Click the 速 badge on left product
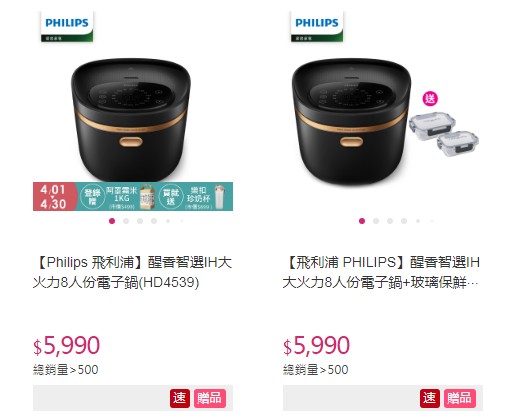This screenshot has height=418, width=527. tap(179, 398)
